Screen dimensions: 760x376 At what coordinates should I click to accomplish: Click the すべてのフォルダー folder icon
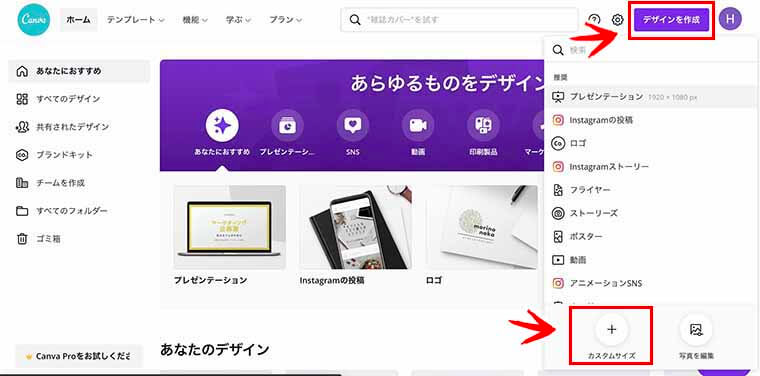click(x=22, y=211)
